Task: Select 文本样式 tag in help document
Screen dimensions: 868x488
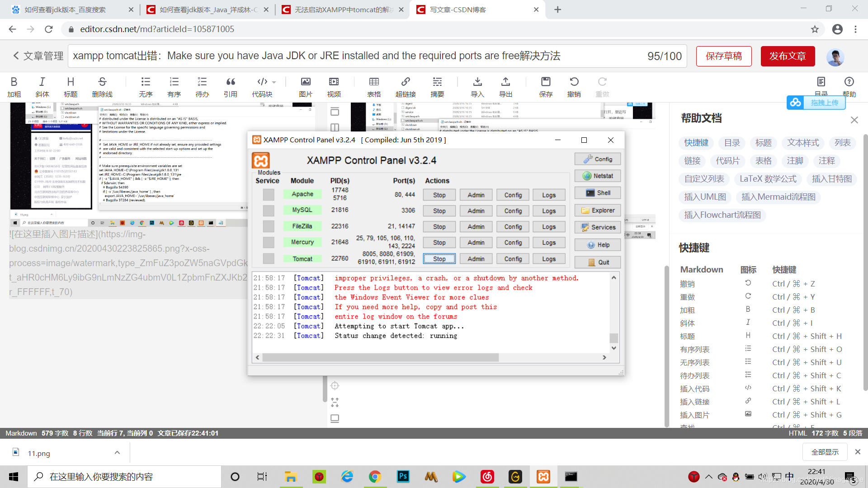Action: point(803,143)
